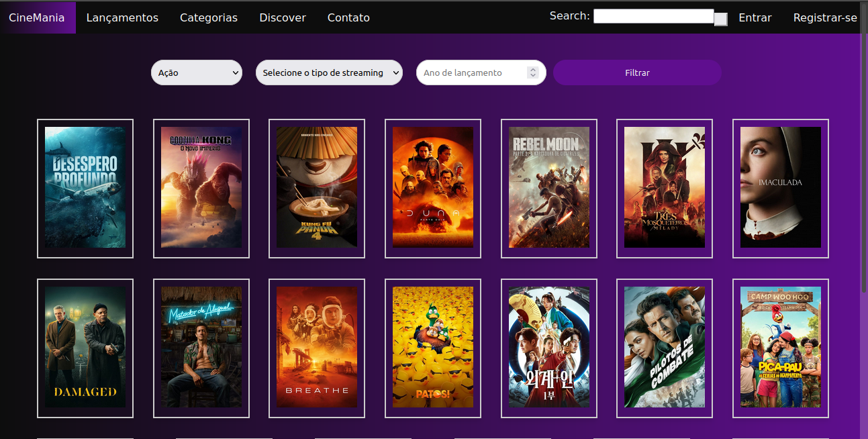View the Pilotos de Combate poster
868x439 pixels.
[x=665, y=347]
